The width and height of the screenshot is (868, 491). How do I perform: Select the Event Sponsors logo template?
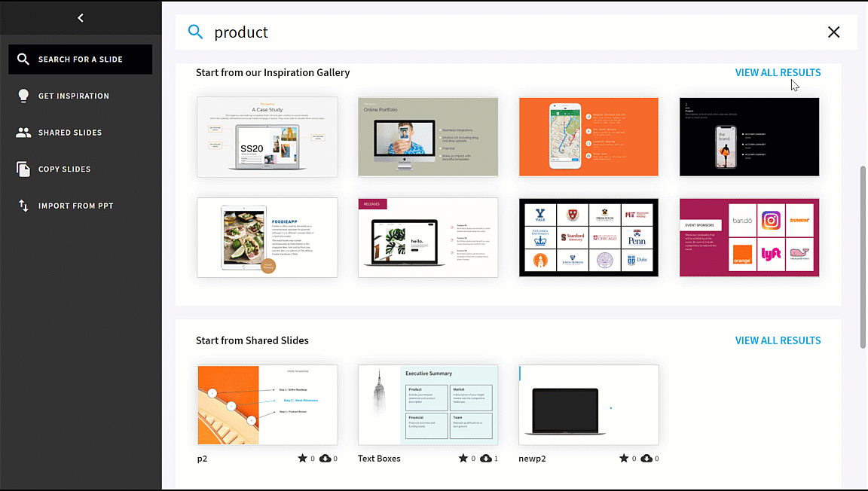pyautogui.click(x=750, y=237)
